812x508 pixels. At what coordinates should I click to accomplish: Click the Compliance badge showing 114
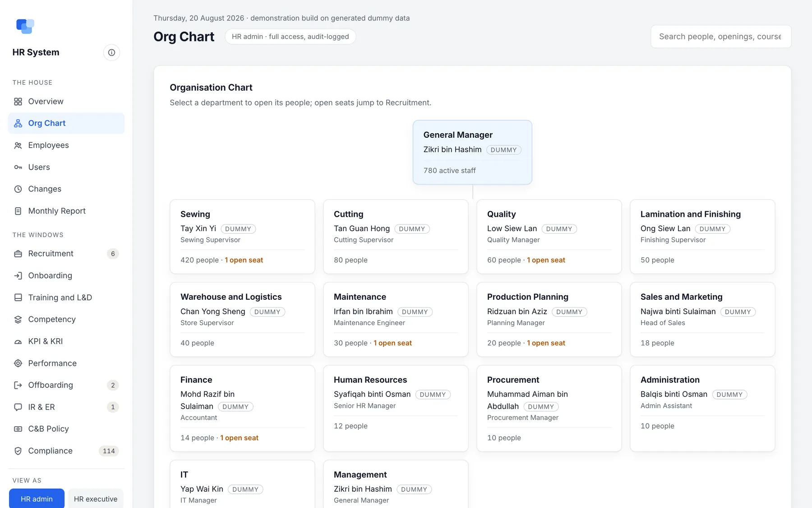[x=109, y=451]
